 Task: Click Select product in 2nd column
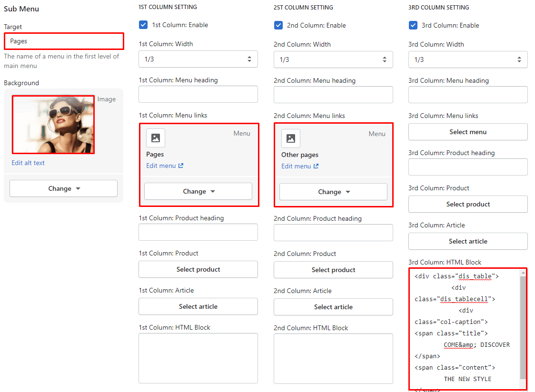pos(333,270)
